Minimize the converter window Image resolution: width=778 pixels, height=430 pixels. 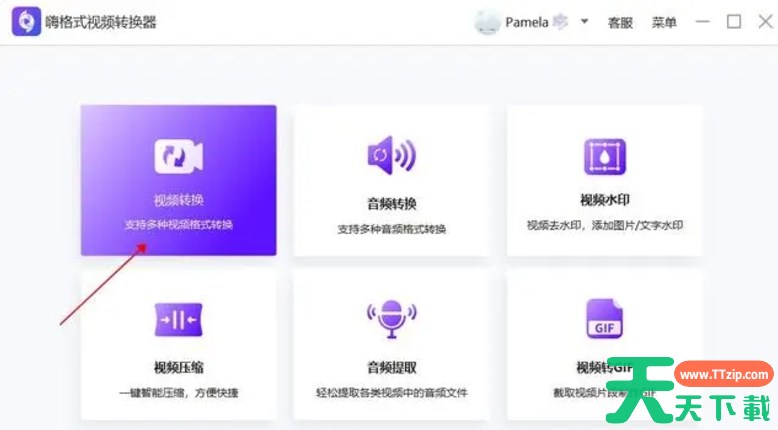[x=703, y=22]
